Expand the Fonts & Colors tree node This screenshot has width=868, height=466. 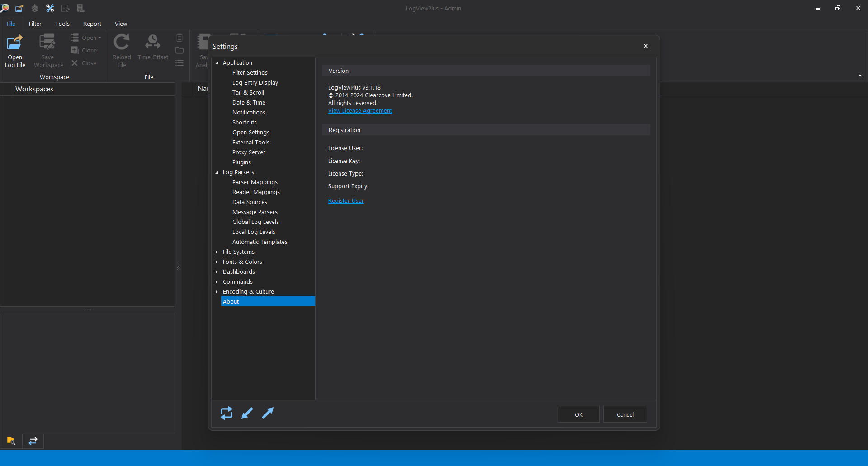coord(217,262)
